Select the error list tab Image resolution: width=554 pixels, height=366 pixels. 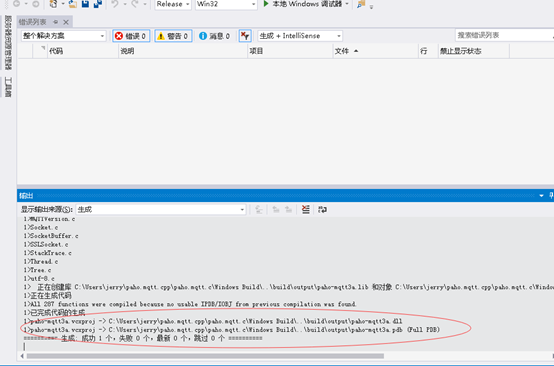coord(33,22)
